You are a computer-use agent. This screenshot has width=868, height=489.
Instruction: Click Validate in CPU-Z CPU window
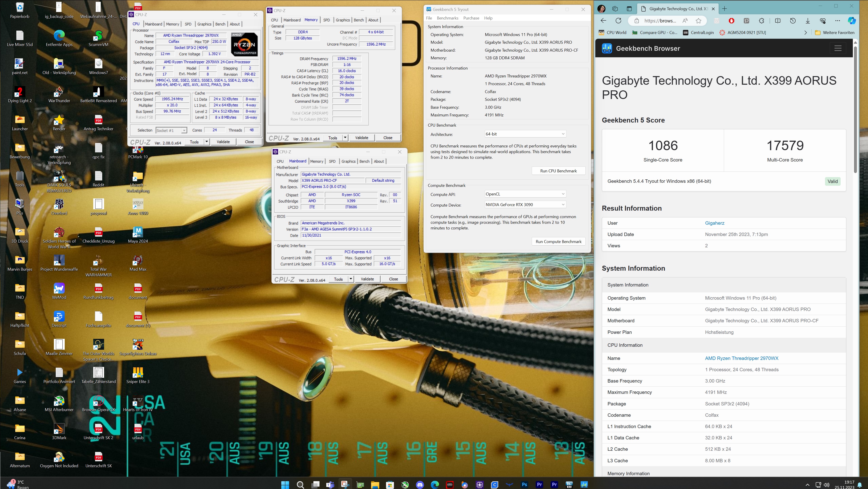click(x=223, y=142)
